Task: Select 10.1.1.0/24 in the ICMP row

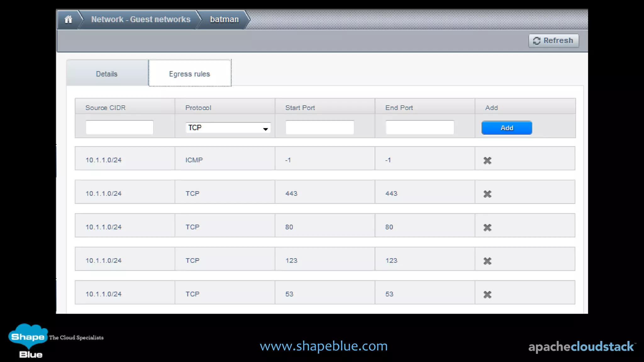Action: pyautogui.click(x=103, y=160)
